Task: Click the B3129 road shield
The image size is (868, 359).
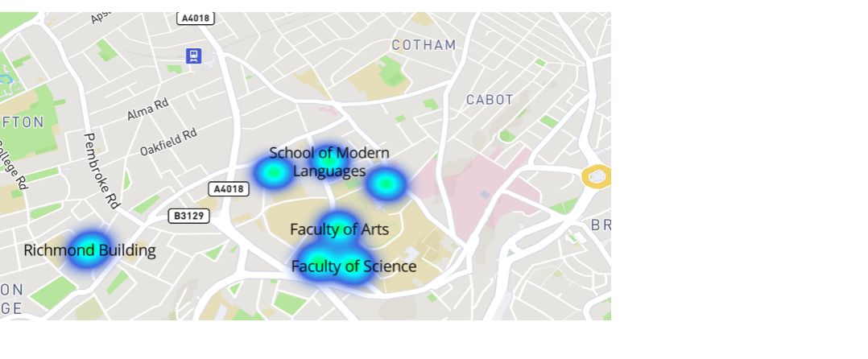Action: tap(188, 216)
